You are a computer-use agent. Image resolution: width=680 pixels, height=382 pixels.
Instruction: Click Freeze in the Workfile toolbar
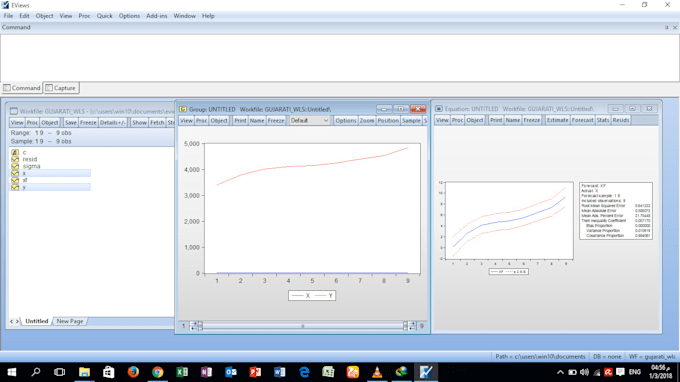point(88,123)
